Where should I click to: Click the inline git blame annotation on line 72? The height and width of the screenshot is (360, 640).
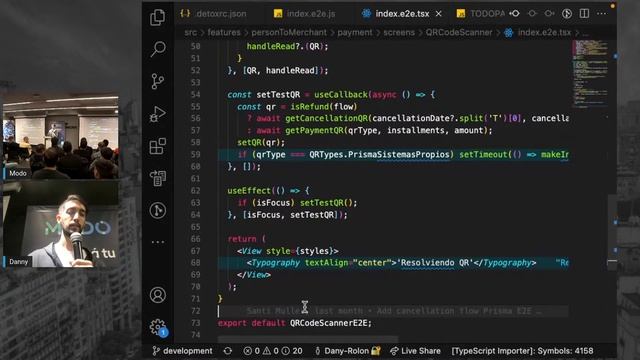point(394,311)
